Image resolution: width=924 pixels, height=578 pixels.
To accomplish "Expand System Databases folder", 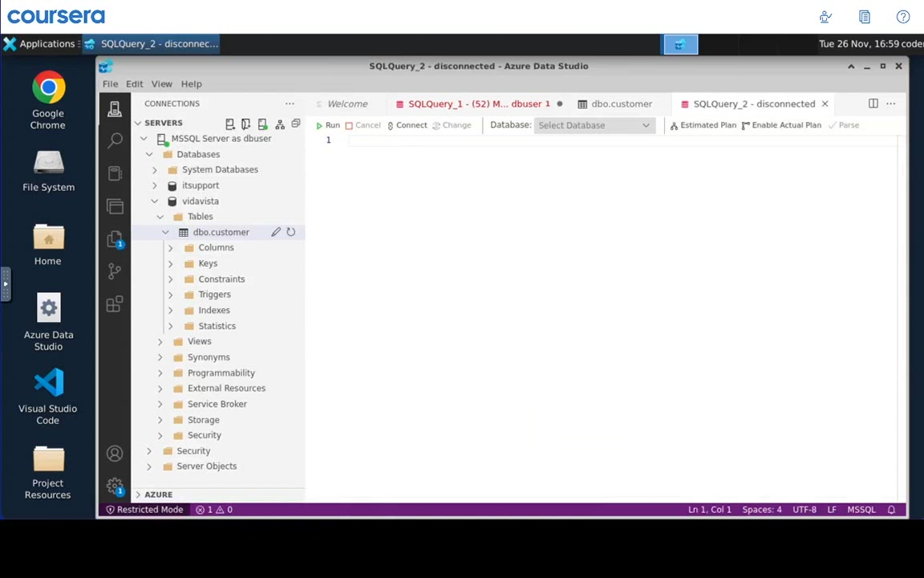I will tap(155, 170).
